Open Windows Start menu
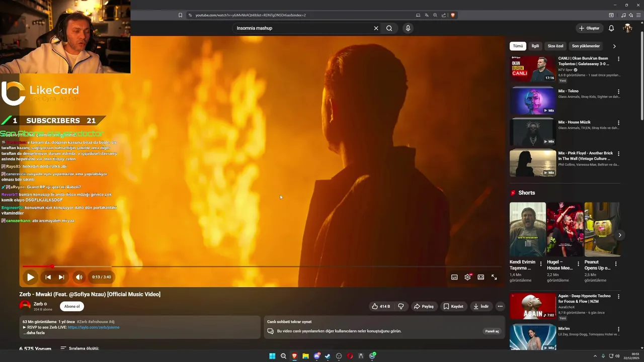The image size is (644, 362). pyautogui.click(x=272, y=356)
